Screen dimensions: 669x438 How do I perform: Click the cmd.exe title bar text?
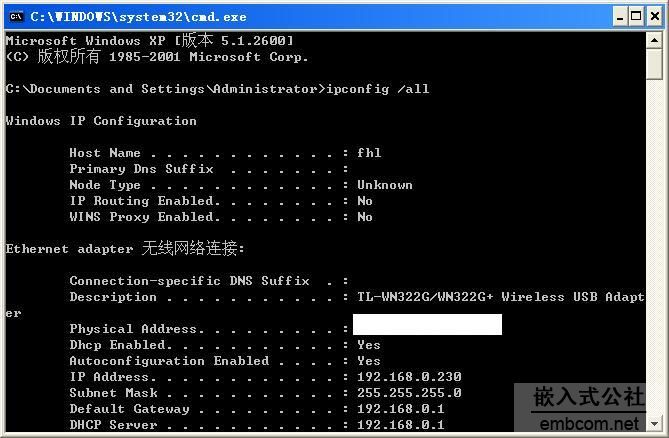coord(138,17)
